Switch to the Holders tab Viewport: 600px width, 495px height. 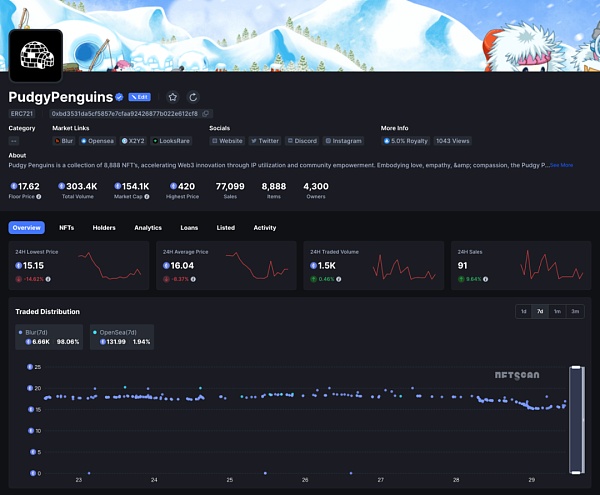point(104,228)
